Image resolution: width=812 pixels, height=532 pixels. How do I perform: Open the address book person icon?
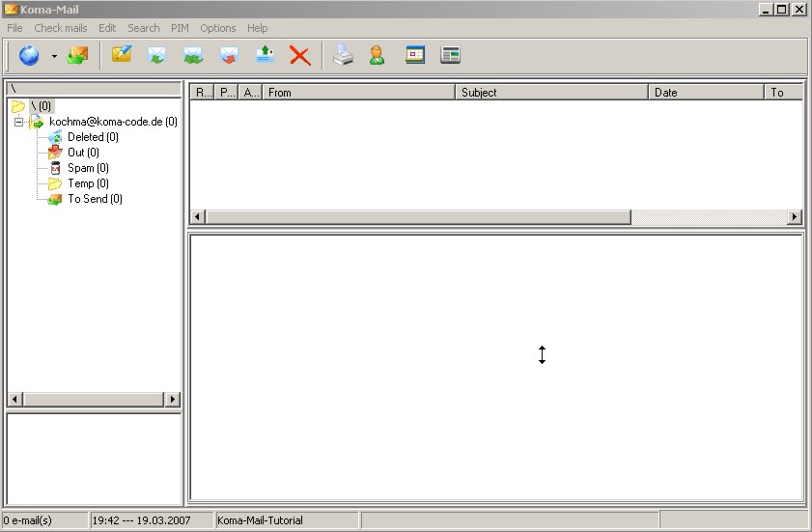[x=377, y=55]
